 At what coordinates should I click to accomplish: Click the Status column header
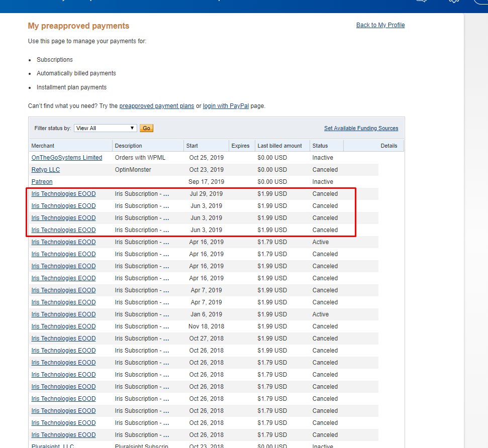(320, 146)
